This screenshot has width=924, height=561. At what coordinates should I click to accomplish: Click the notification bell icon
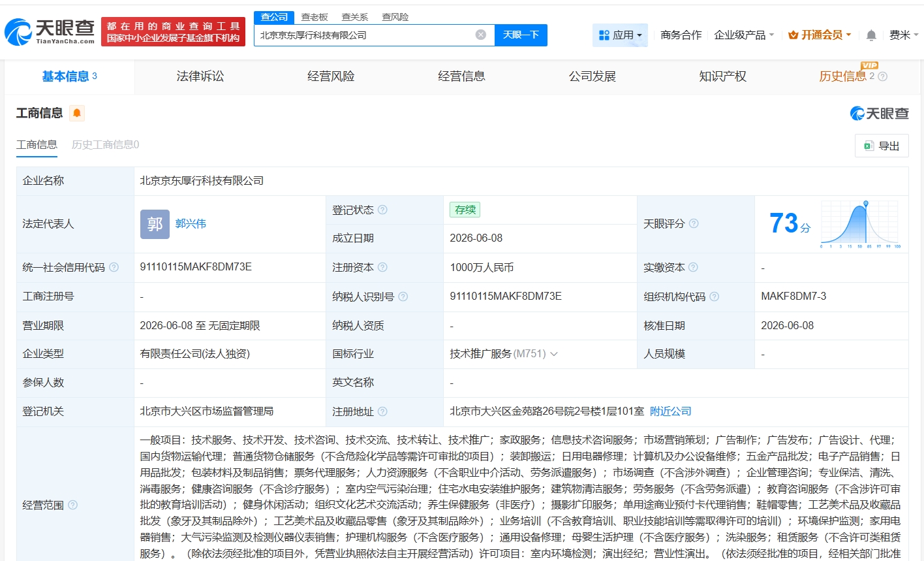point(871,35)
